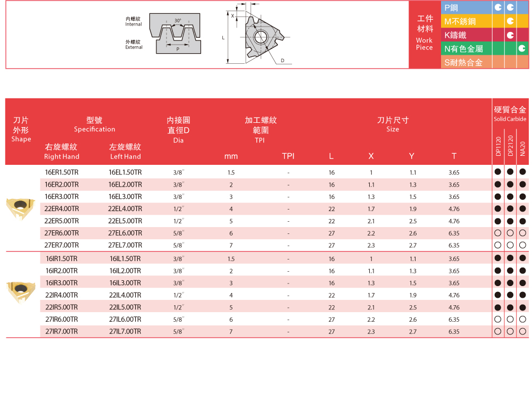Select part number 27EL6.00TR
532x402 pixels.
125,233
